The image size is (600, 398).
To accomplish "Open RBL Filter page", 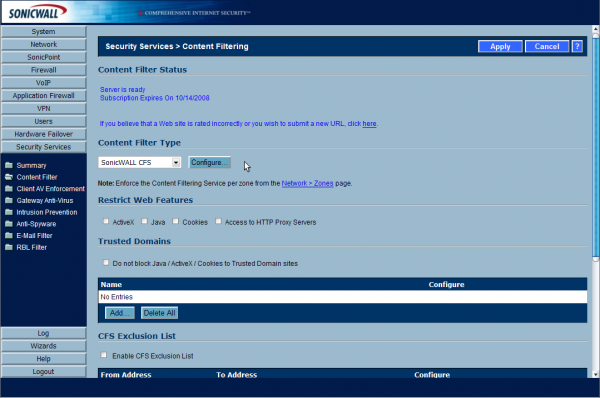I will pos(32,247).
